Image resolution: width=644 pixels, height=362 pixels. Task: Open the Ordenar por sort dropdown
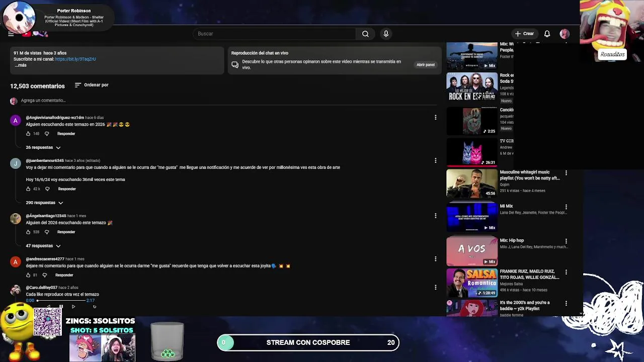coord(92,85)
